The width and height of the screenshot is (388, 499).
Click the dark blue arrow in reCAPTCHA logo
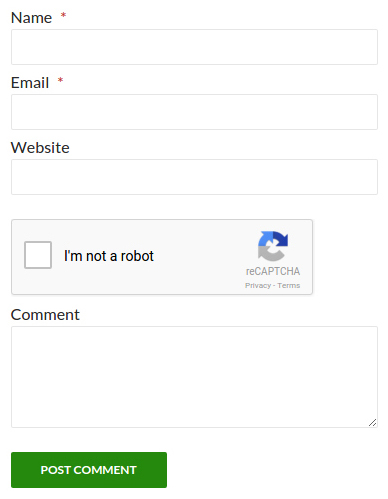coord(281,239)
